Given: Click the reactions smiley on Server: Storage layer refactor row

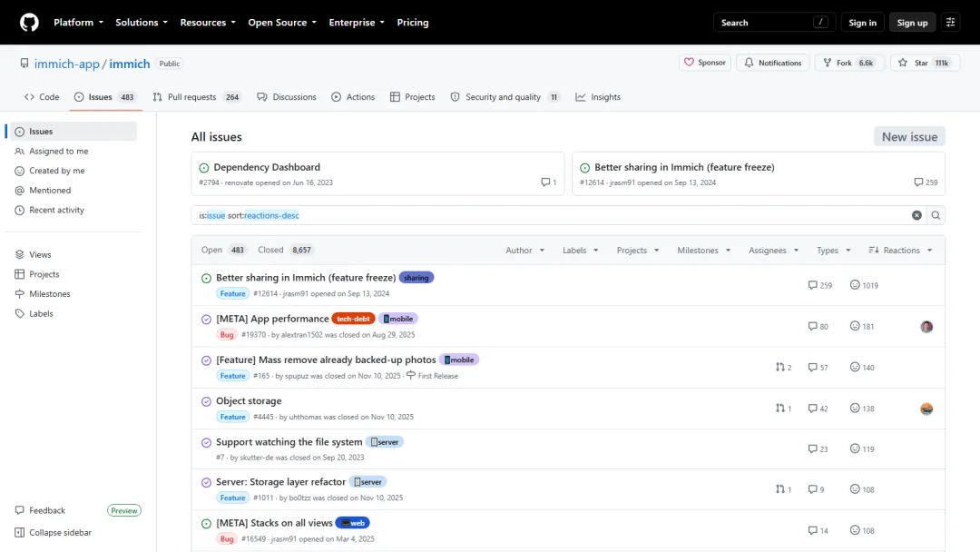Looking at the screenshot, I should tap(855, 489).
